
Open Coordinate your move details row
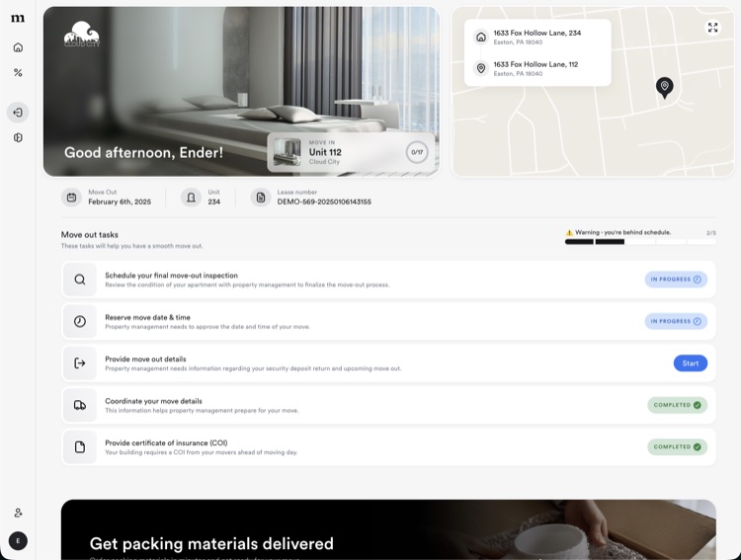click(x=388, y=405)
